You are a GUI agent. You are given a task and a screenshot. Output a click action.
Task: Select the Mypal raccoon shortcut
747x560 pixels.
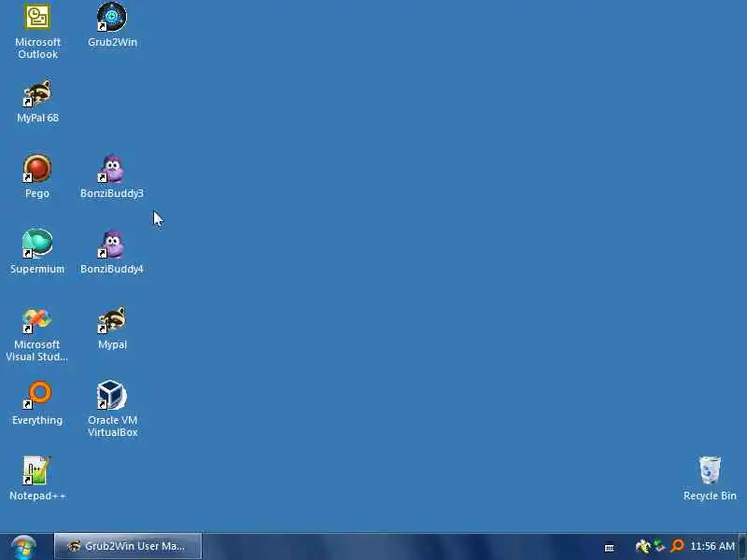[x=112, y=329]
